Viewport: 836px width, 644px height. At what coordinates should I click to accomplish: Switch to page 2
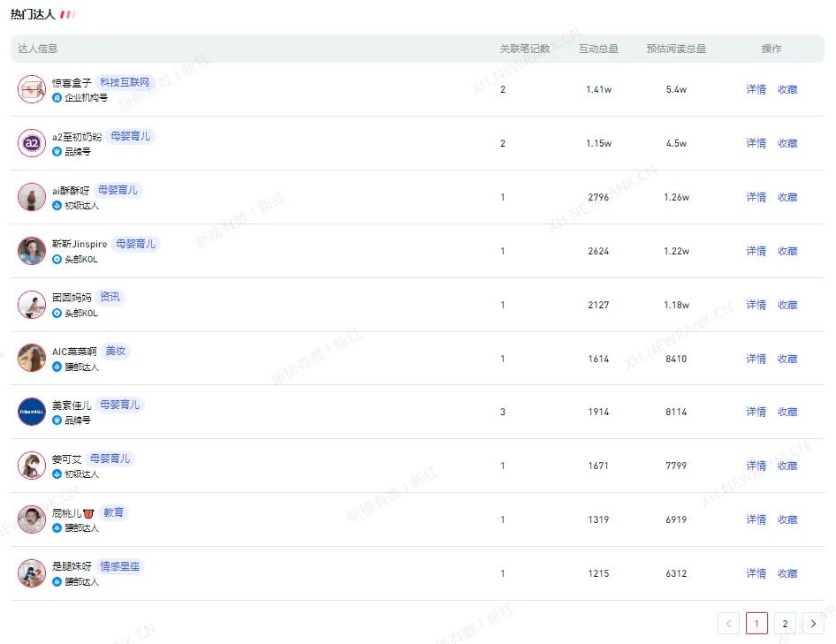click(x=785, y=624)
